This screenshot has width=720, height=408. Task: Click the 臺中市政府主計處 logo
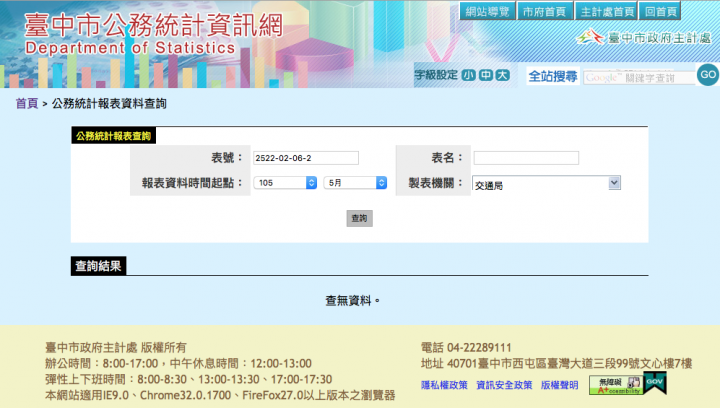coord(644,38)
